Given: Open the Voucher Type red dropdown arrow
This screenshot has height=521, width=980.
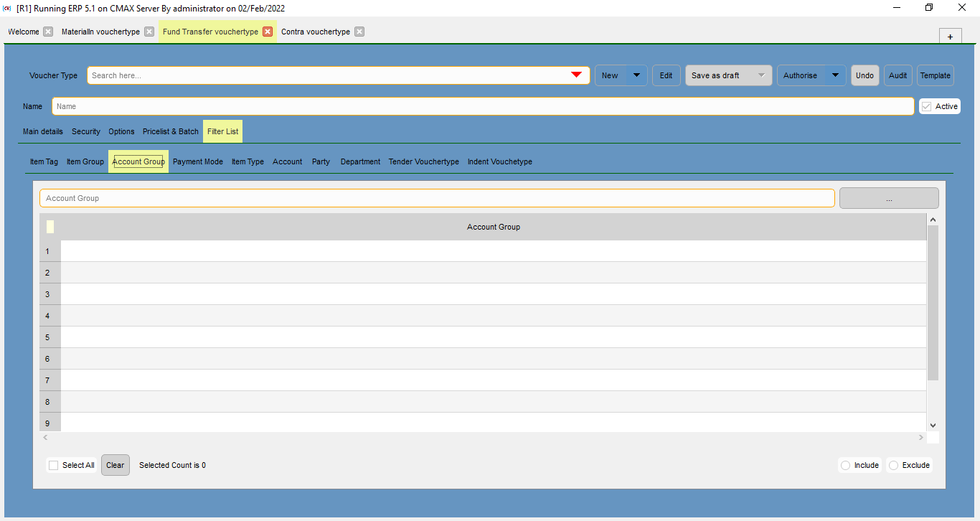Looking at the screenshot, I should pos(576,75).
